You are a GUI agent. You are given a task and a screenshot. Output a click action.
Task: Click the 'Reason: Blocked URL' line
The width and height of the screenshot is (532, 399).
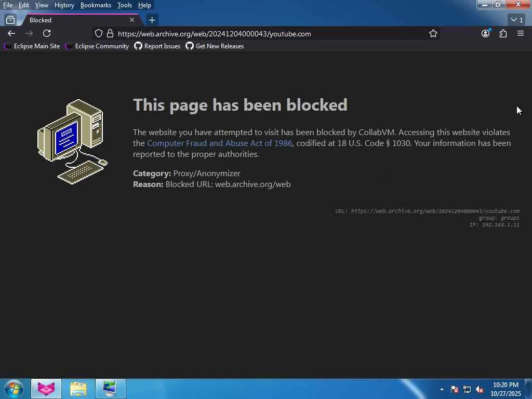[212, 184]
